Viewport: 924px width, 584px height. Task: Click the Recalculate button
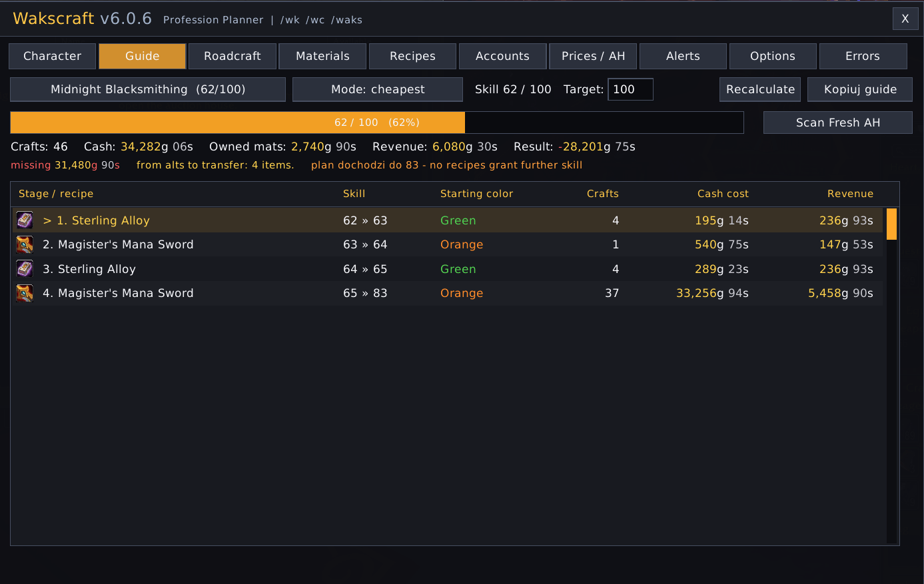pyautogui.click(x=760, y=89)
